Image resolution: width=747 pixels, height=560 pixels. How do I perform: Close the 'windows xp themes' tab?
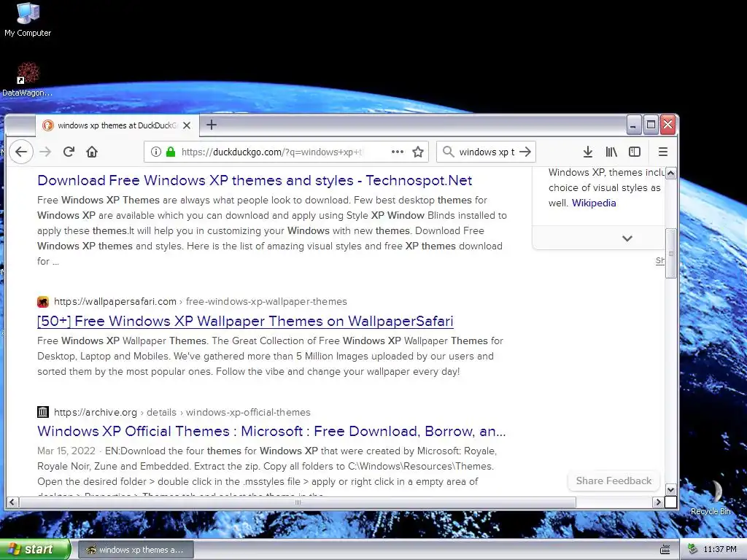(x=187, y=125)
